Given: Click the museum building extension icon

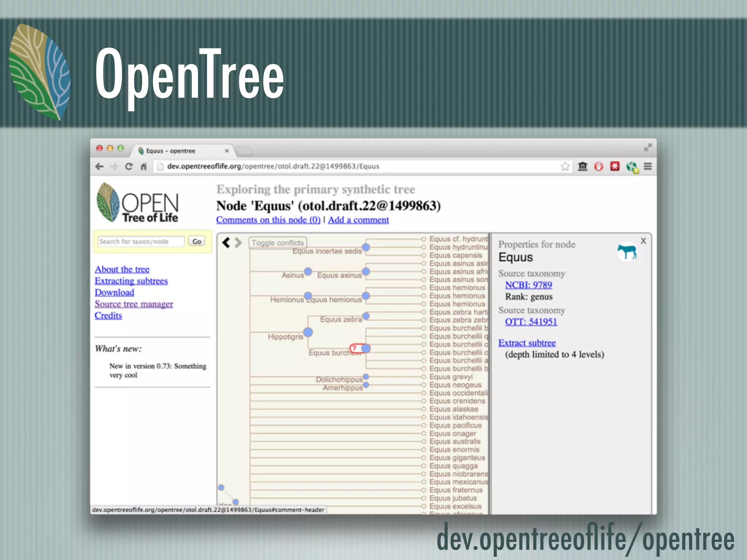Looking at the screenshot, I should click(582, 166).
